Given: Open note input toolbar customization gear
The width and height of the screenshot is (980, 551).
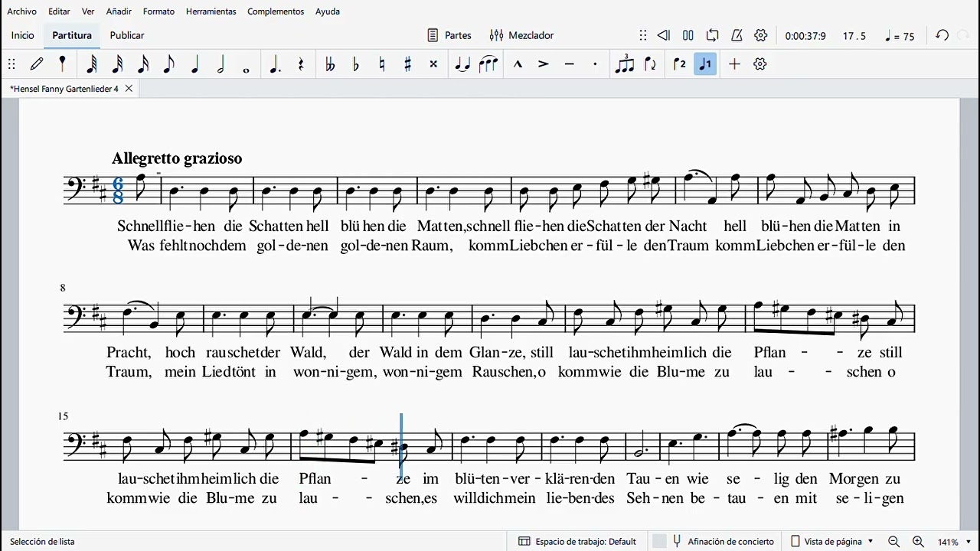Looking at the screenshot, I should (x=760, y=64).
